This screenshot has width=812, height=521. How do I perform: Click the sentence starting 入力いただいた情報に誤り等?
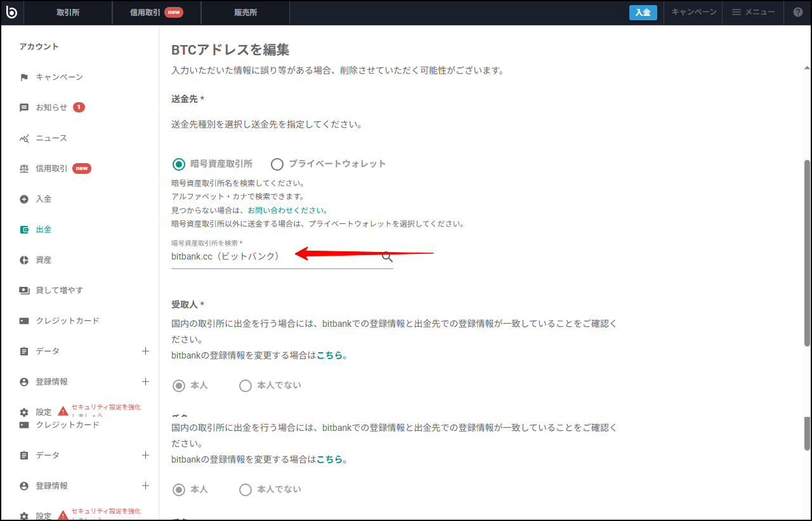(x=337, y=70)
